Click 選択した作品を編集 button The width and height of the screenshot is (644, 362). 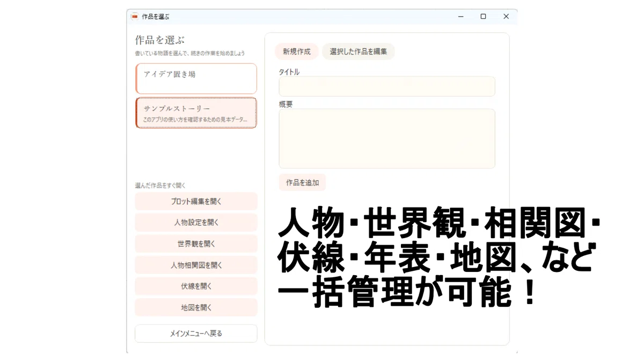click(x=358, y=51)
